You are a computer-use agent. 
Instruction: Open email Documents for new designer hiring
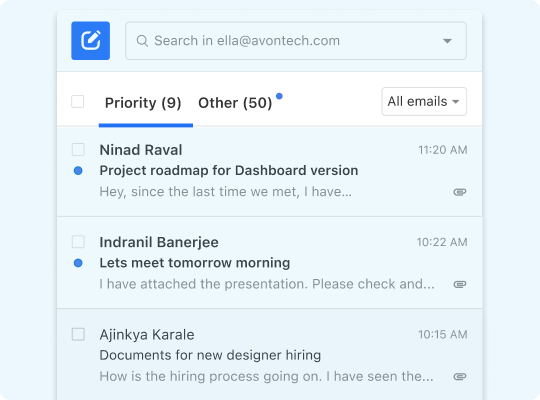(270, 355)
